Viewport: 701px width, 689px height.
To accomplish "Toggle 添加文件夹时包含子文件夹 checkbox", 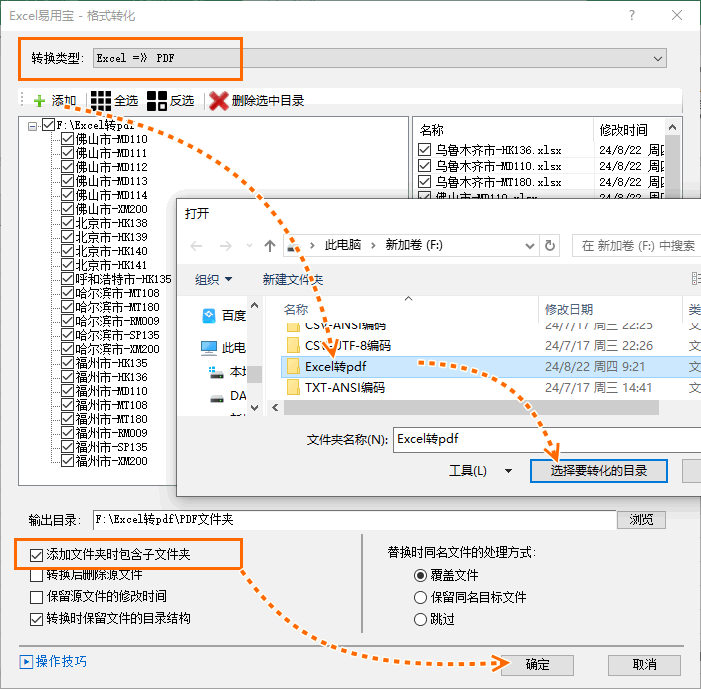I will pyautogui.click(x=36, y=555).
